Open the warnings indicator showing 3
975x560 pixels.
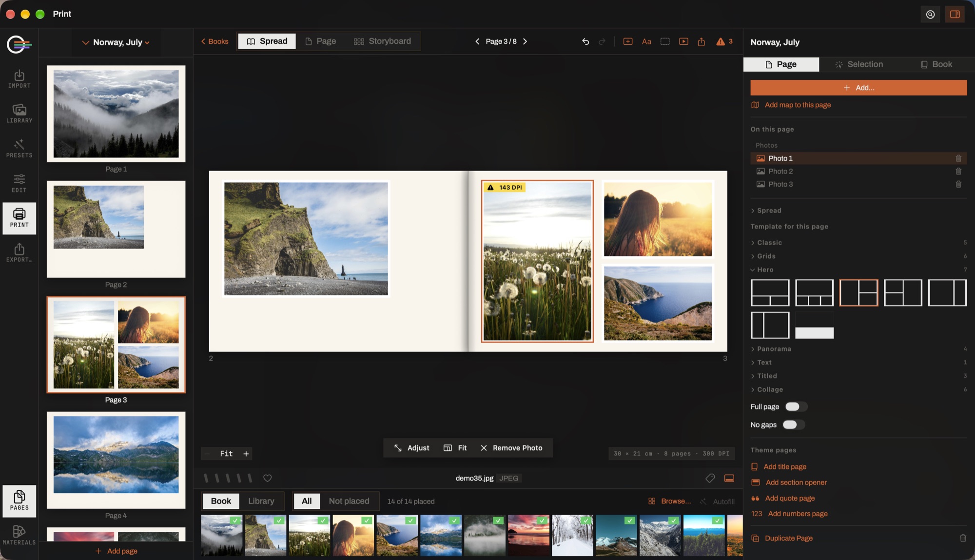click(724, 41)
